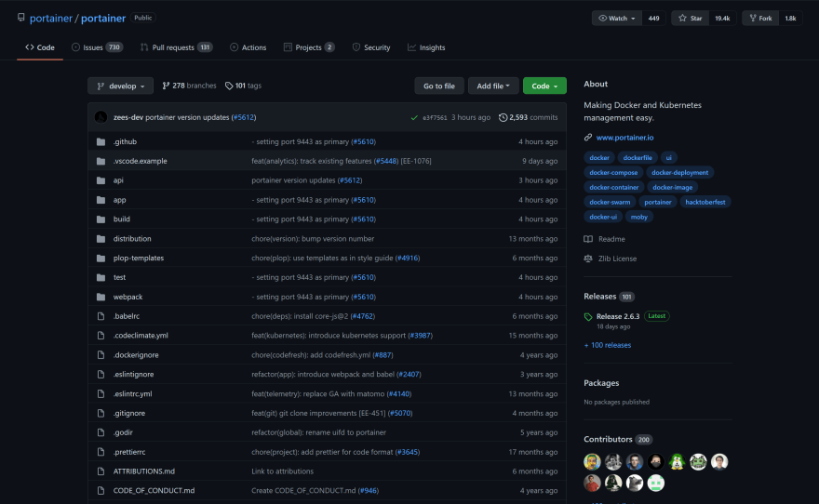The image size is (819, 504).
Task: Click the book icon next to Readme
Action: pos(588,239)
